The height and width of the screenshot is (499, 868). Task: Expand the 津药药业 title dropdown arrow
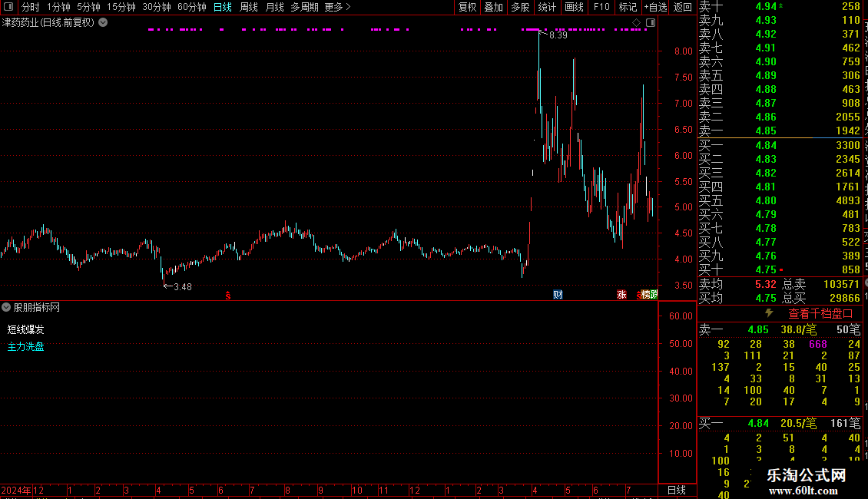point(103,23)
